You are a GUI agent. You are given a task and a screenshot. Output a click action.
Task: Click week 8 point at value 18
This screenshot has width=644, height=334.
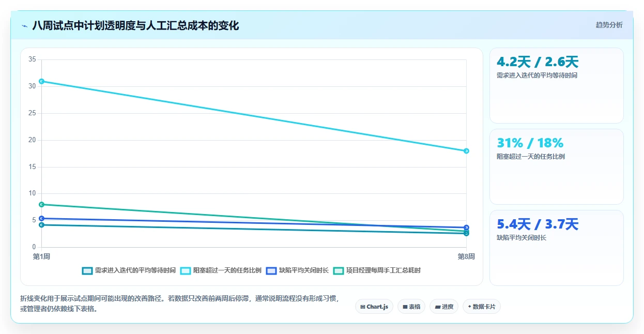click(x=466, y=151)
